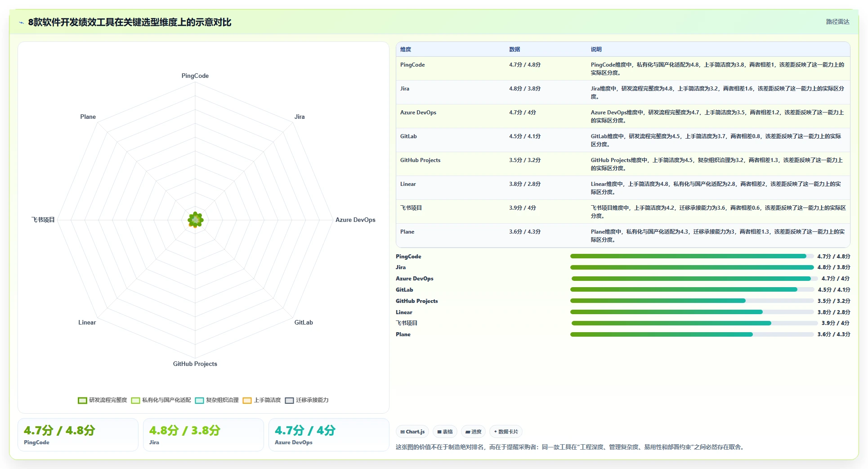Click the GitLab progress bar
Viewport: 868px width, 469px height.
point(692,289)
